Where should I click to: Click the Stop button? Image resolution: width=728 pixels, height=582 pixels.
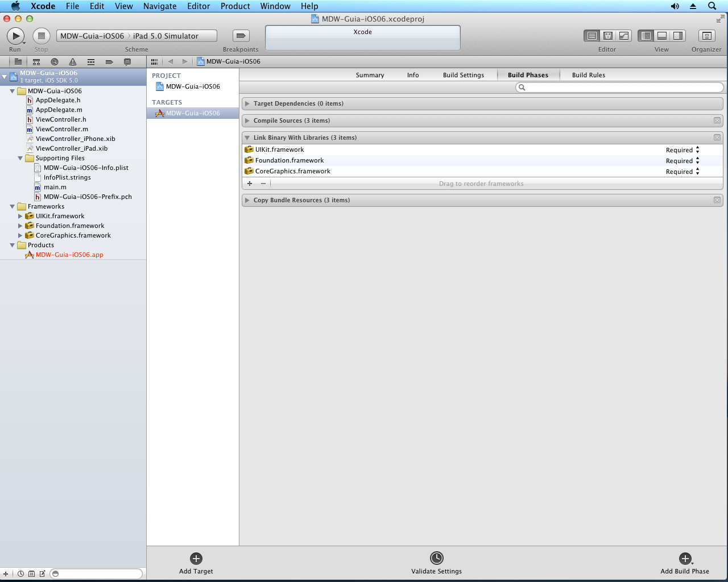pyautogui.click(x=41, y=36)
